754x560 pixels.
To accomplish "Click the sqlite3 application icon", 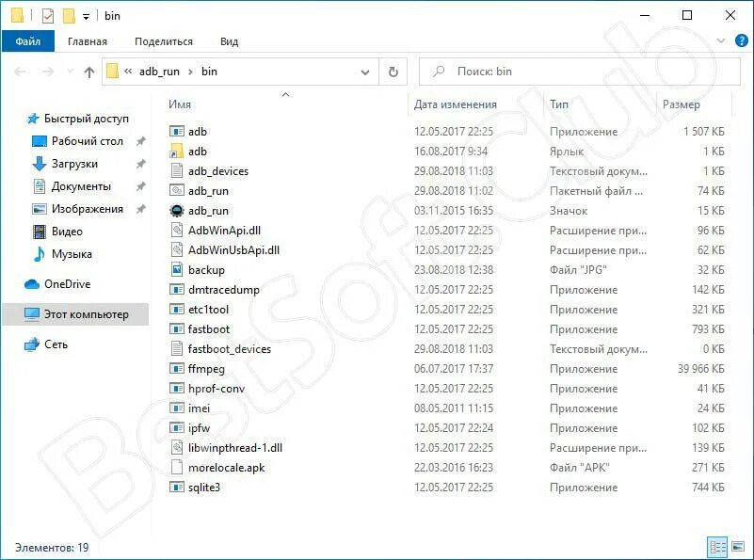I will (x=177, y=487).
